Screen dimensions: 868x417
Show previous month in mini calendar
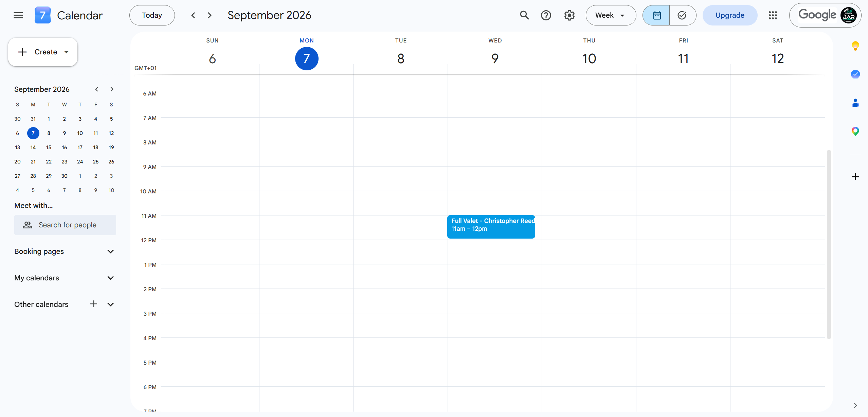pyautogui.click(x=96, y=89)
